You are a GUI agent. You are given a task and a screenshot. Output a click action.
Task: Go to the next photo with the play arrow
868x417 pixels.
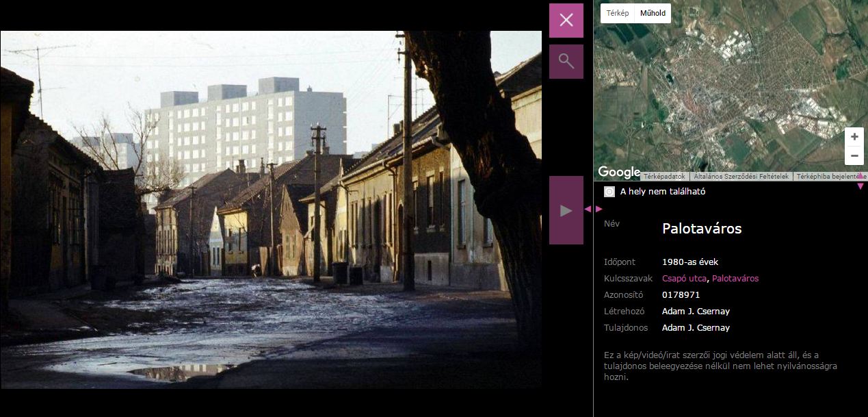coord(566,210)
